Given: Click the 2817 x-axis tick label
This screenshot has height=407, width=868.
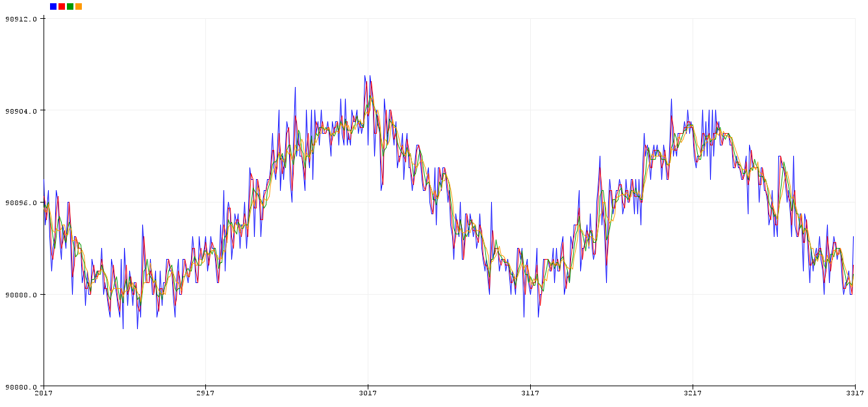Looking at the screenshot, I should [44, 393].
